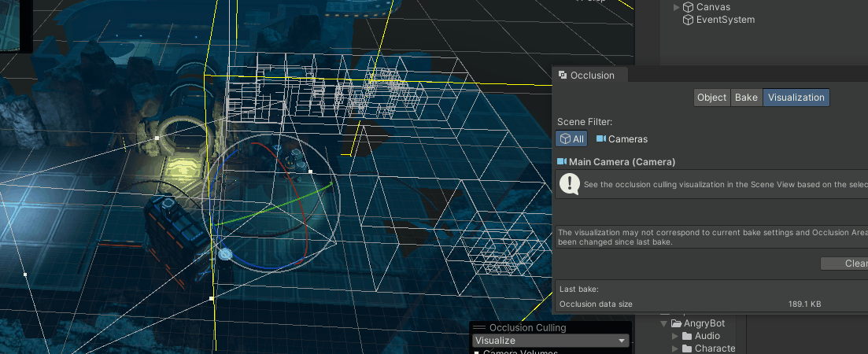Viewport: 868px width, 354px height.
Task: Collapse the AngryBot folder
Action: click(663, 323)
